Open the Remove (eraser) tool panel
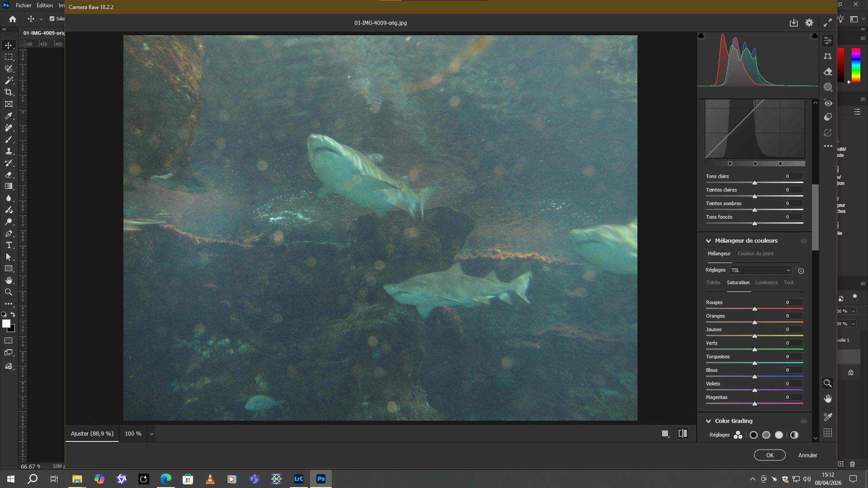868x488 pixels. click(x=828, y=71)
